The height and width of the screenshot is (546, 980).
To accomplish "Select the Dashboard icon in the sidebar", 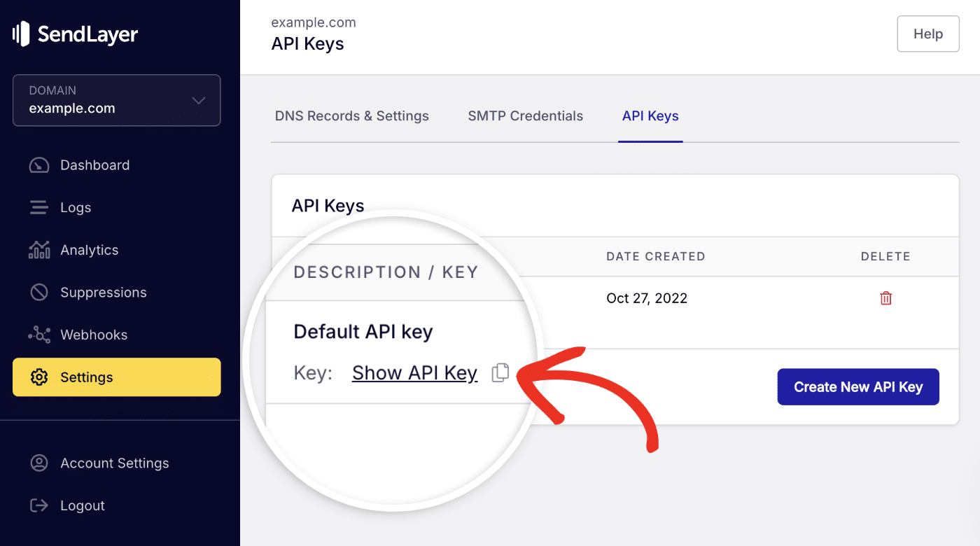I will tap(39, 164).
